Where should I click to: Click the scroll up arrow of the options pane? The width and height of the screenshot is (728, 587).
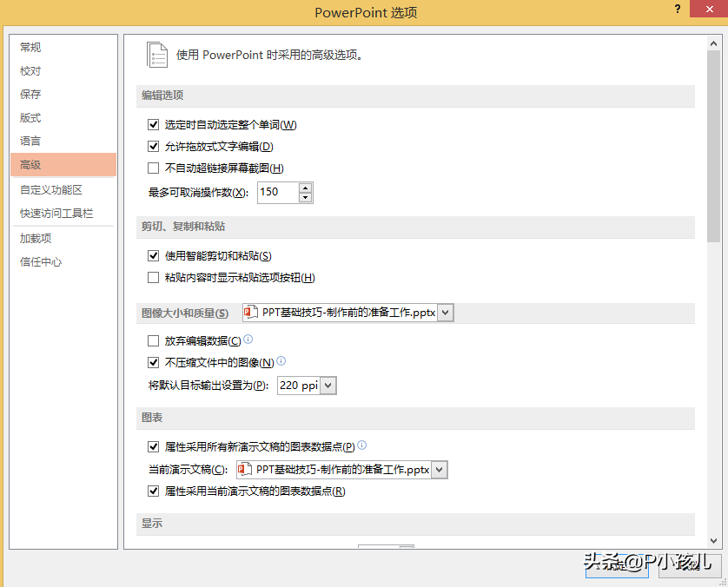pyautogui.click(x=713, y=43)
